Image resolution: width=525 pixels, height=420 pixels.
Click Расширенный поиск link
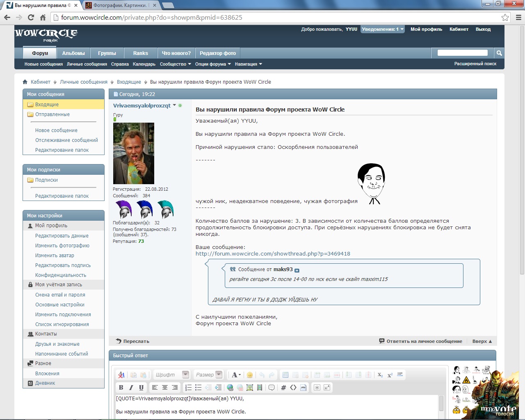pos(475,64)
